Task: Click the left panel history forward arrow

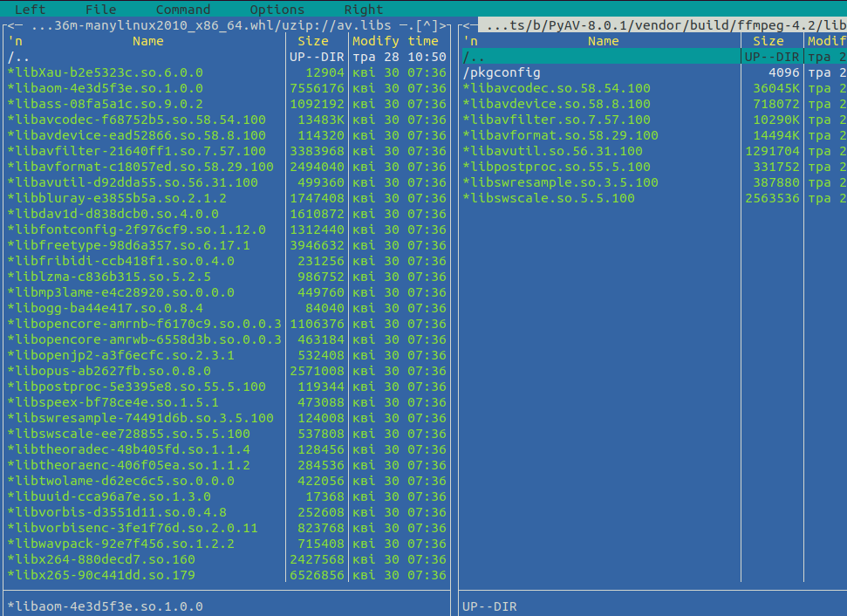Action: [442, 25]
